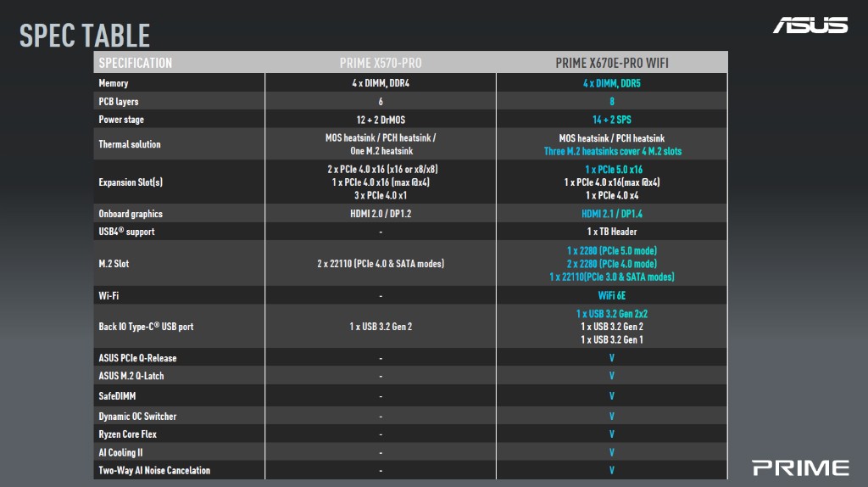Image resolution: width=868 pixels, height=487 pixels.
Task: Click the Ryzen Core Flex check mark
Action: [611, 434]
